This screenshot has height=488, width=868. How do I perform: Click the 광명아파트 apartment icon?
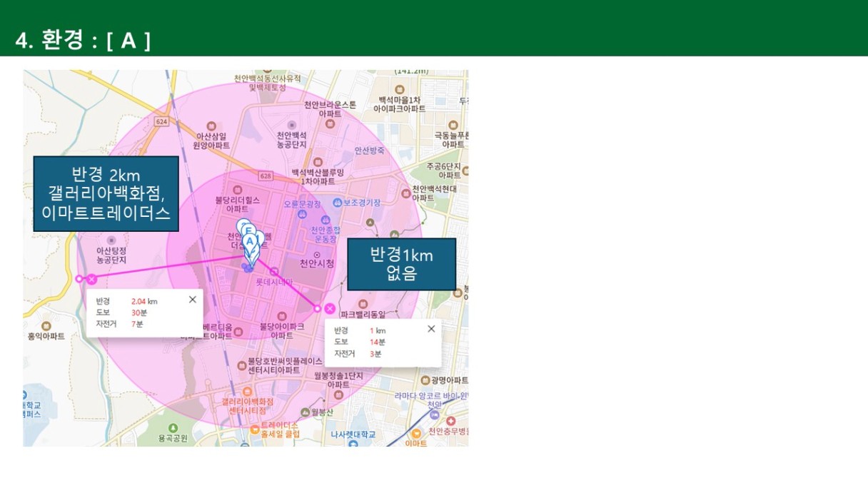427,380
